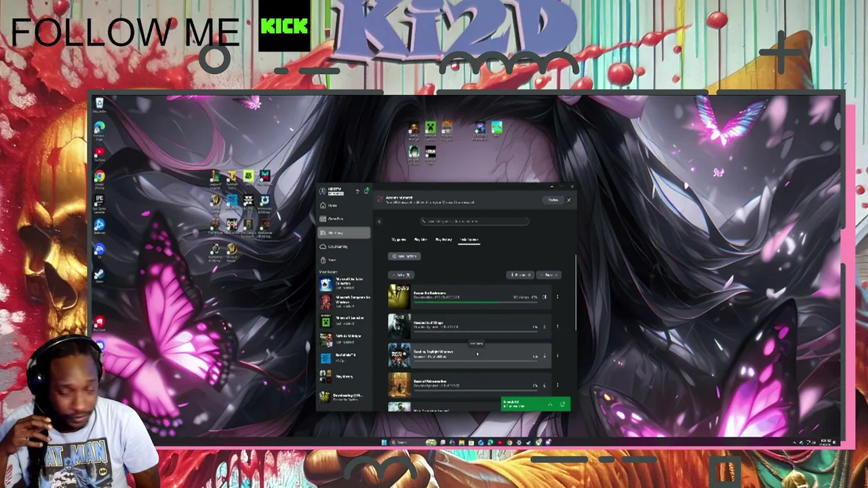Open Store in the Xbox sidebar
Image resolution: width=868 pixels, height=488 pixels.
point(344,260)
